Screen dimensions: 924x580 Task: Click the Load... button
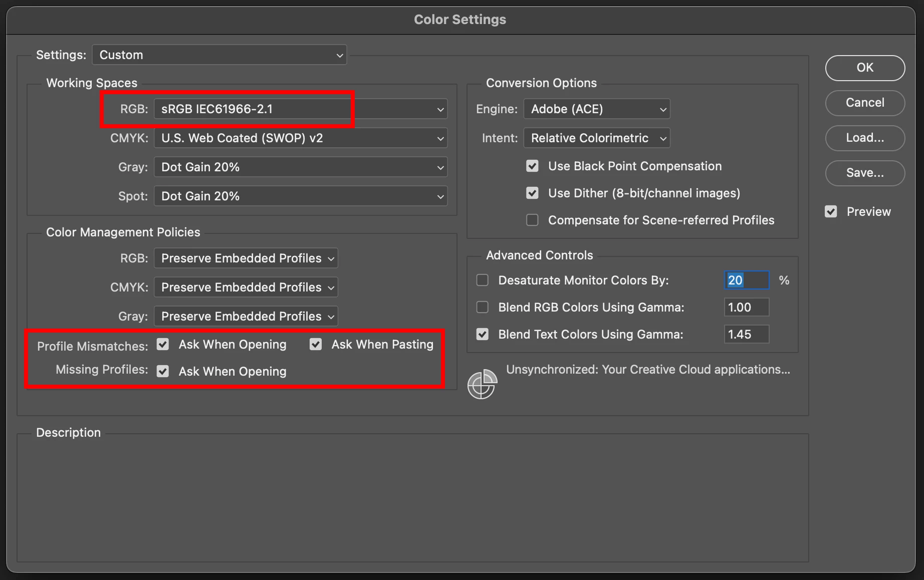(x=865, y=138)
